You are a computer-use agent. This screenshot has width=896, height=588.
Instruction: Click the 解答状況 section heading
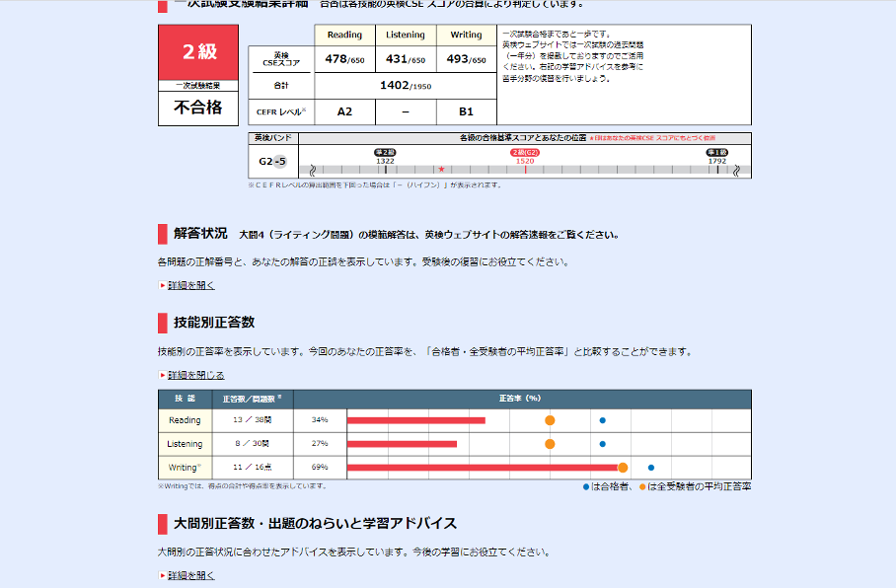coord(200,234)
